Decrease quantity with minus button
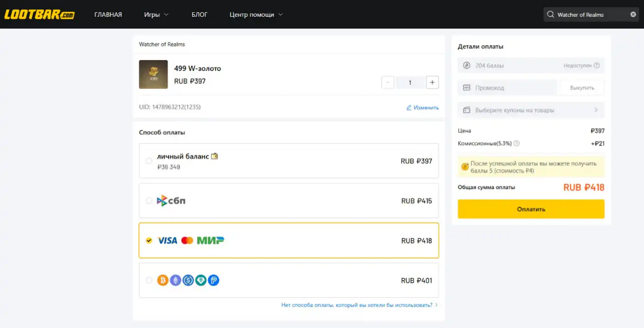 pyautogui.click(x=388, y=82)
